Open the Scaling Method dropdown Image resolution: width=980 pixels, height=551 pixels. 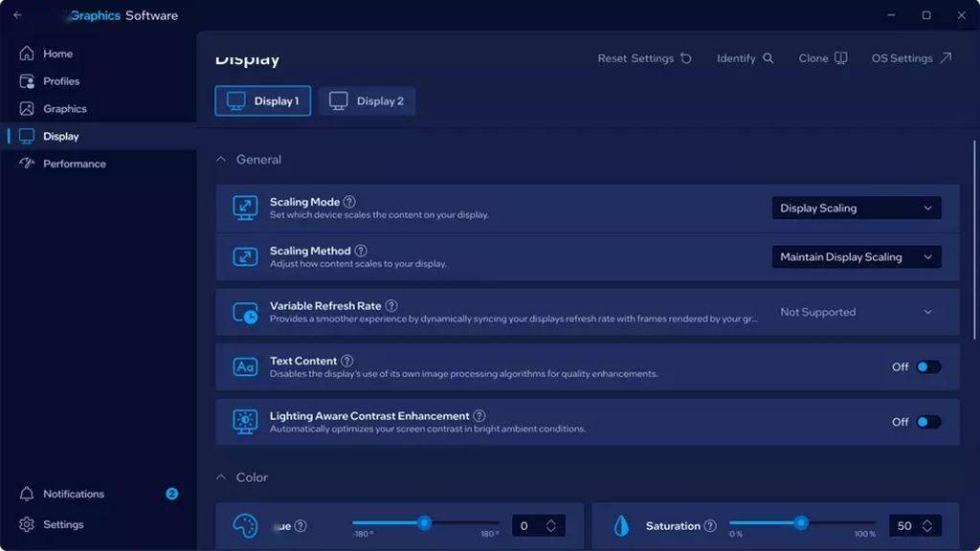(857, 256)
